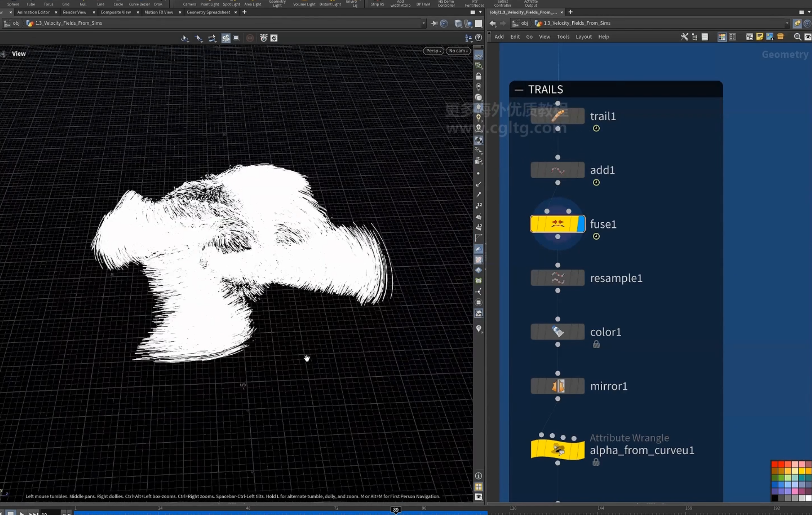Pick the red swatch in color palette
This screenshot has height=515, width=812.
coord(775,464)
